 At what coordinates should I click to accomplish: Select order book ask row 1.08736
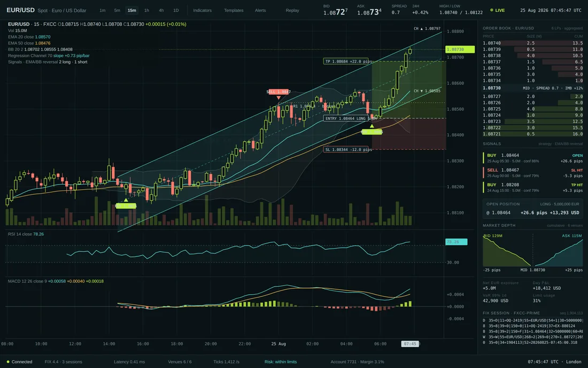coord(532,68)
